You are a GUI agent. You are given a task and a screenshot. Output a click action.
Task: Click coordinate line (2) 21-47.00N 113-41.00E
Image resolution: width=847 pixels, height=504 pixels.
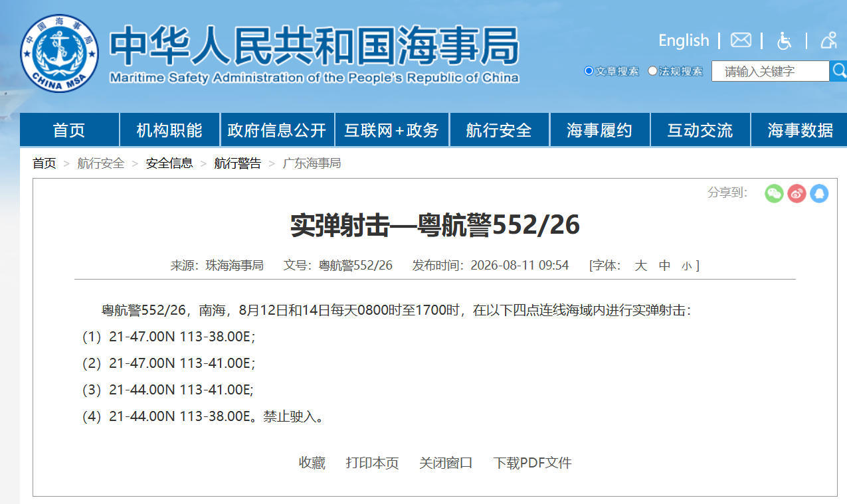[x=169, y=363]
